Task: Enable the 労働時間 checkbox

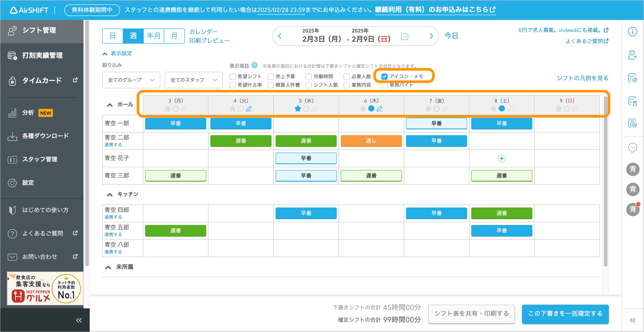Action: pyautogui.click(x=309, y=77)
